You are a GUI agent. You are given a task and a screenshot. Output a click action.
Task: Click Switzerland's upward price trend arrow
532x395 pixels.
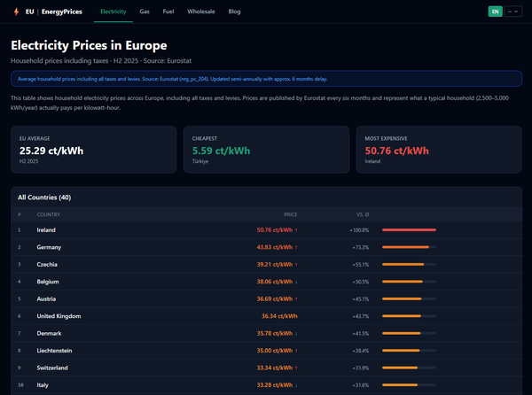pos(296,368)
